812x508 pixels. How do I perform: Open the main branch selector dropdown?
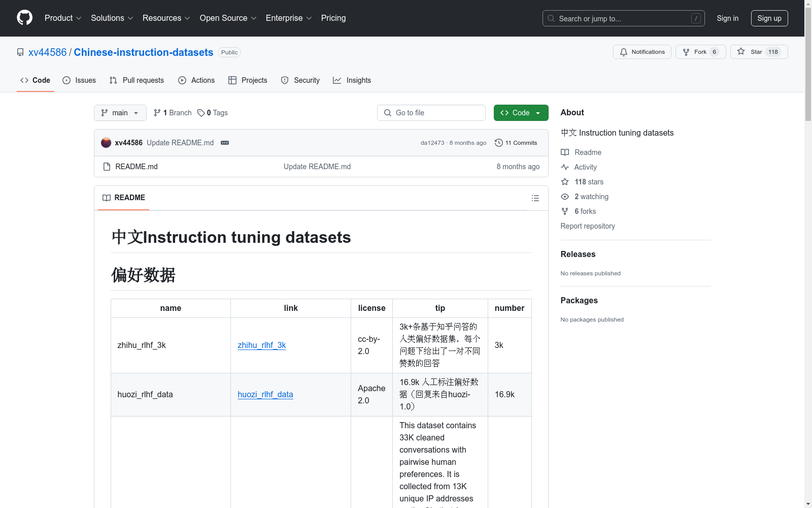click(120, 113)
